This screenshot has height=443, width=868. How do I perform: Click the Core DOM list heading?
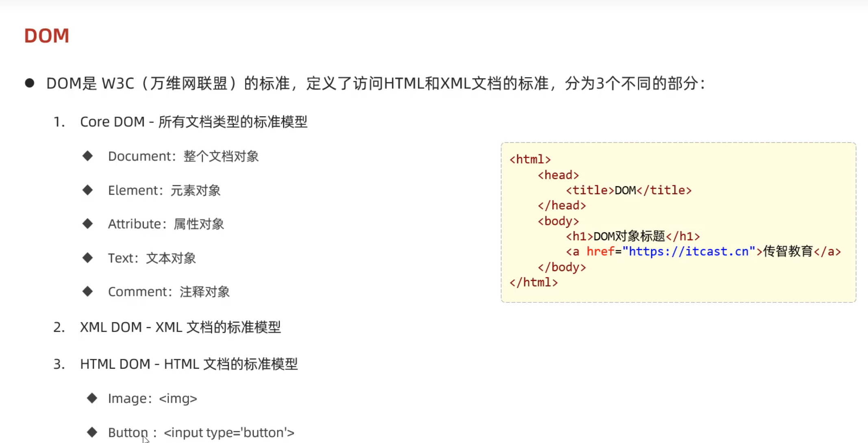pyautogui.click(x=193, y=122)
